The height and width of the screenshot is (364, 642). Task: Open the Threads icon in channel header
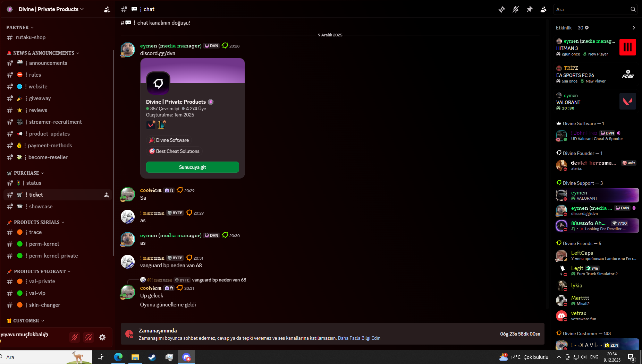click(501, 9)
